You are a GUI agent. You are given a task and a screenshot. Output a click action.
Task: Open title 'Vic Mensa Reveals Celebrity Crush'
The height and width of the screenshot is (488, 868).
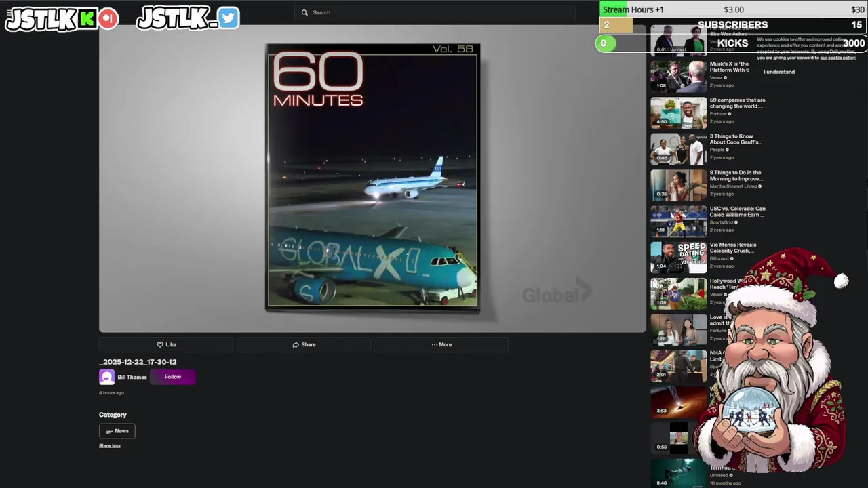[x=734, y=248]
